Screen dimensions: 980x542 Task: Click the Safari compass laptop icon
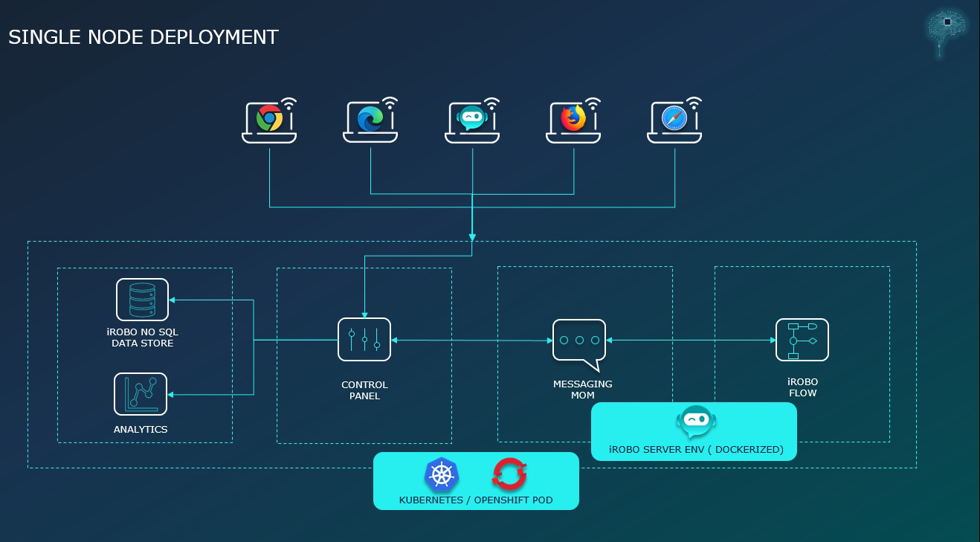point(674,120)
